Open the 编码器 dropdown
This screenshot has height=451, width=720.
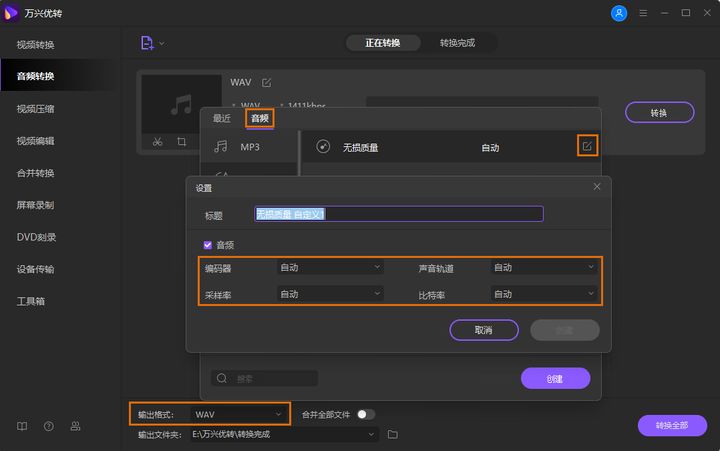pos(330,267)
